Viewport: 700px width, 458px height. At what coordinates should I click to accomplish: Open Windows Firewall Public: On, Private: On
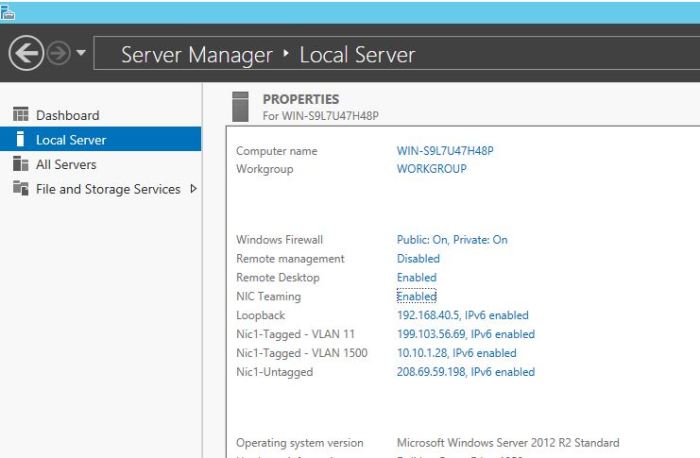click(x=452, y=240)
